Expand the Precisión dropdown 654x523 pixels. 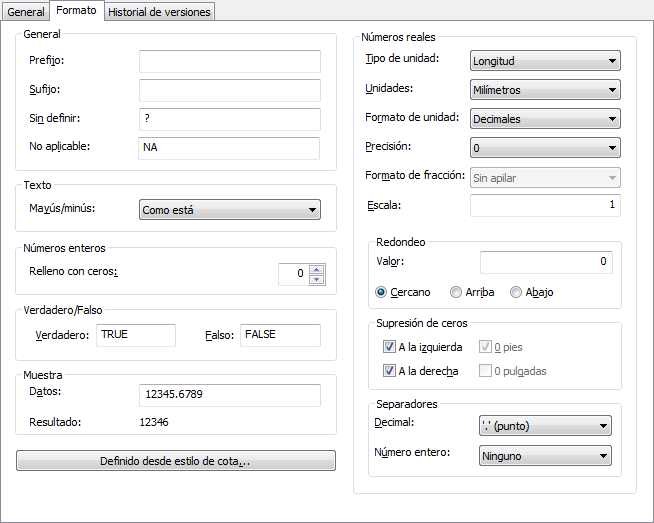pyautogui.click(x=545, y=148)
